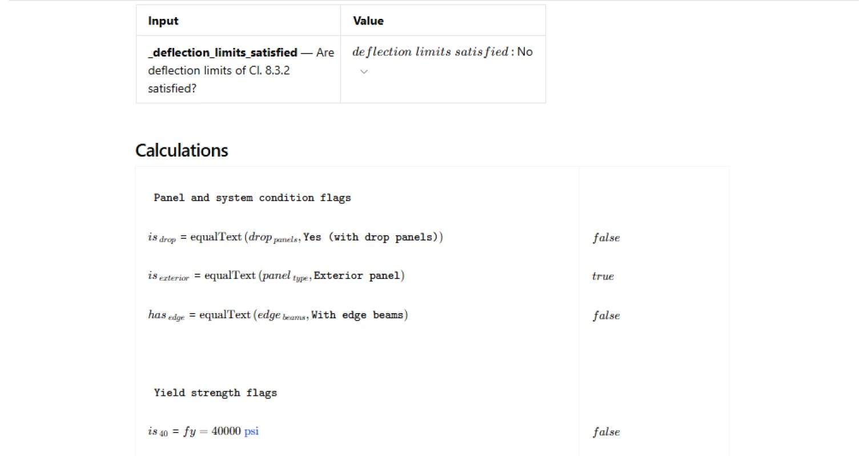The height and width of the screenshot is (456, 868).
Task: Click the Value column header
Action: click(368, 21)
